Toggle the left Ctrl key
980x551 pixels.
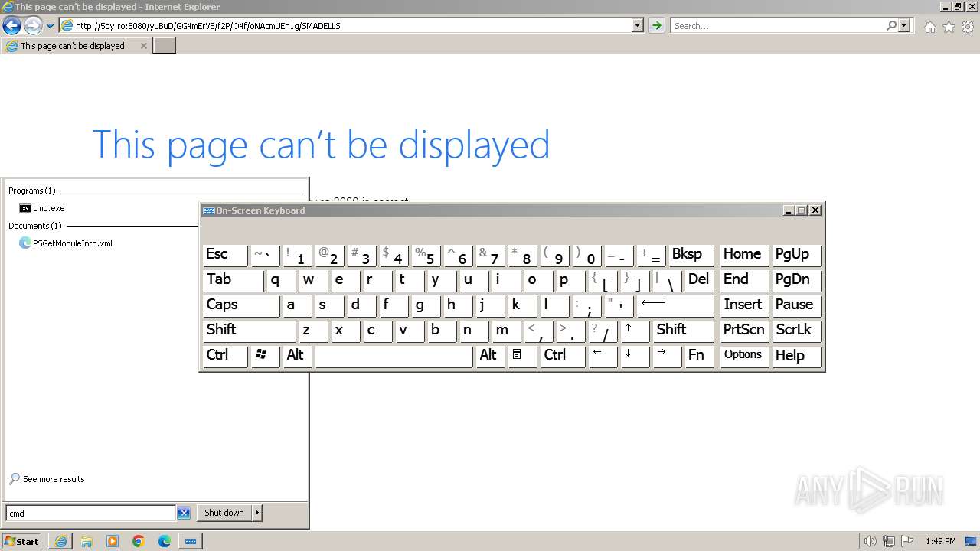(x=225, y=356)
